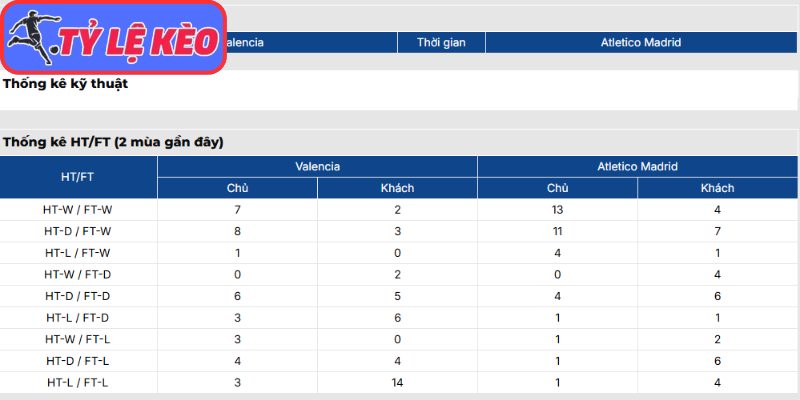The width and height of the screenshot is (800, 400).
Task: Select Valencia Chủ value 1 in HT-L / FT-W row
Action: (237, 253)
